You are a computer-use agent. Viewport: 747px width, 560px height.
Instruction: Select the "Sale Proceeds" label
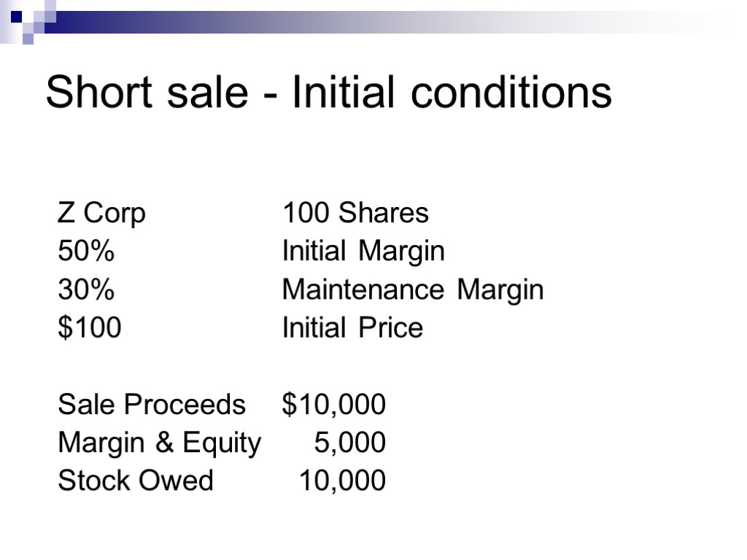click(152, 404)
